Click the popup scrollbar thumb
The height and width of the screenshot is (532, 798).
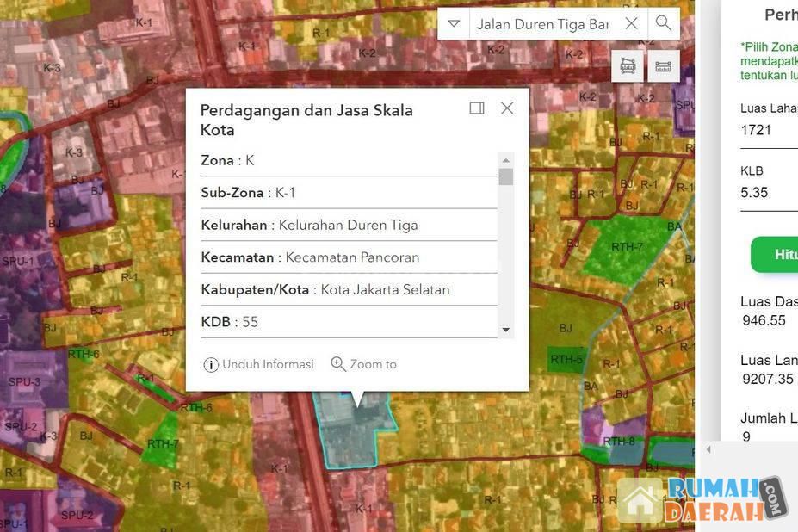pyautogui.click(x=506, y=176)
